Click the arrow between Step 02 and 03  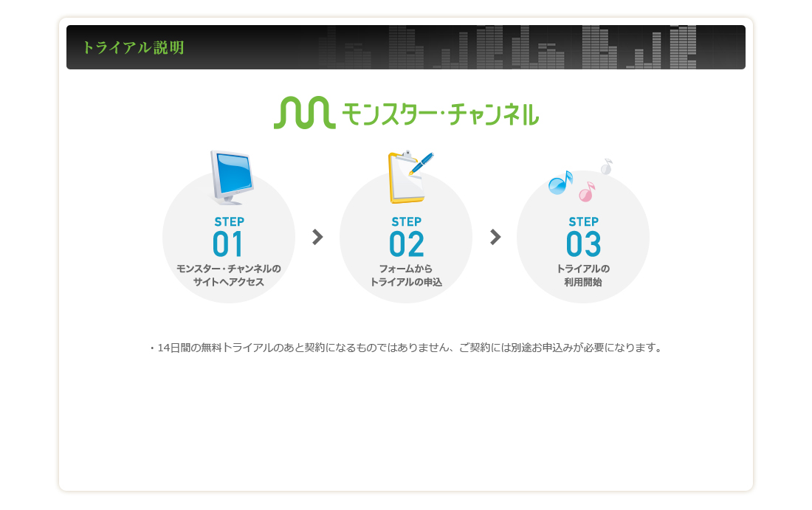pyautogui.click(x=495, y=237)
